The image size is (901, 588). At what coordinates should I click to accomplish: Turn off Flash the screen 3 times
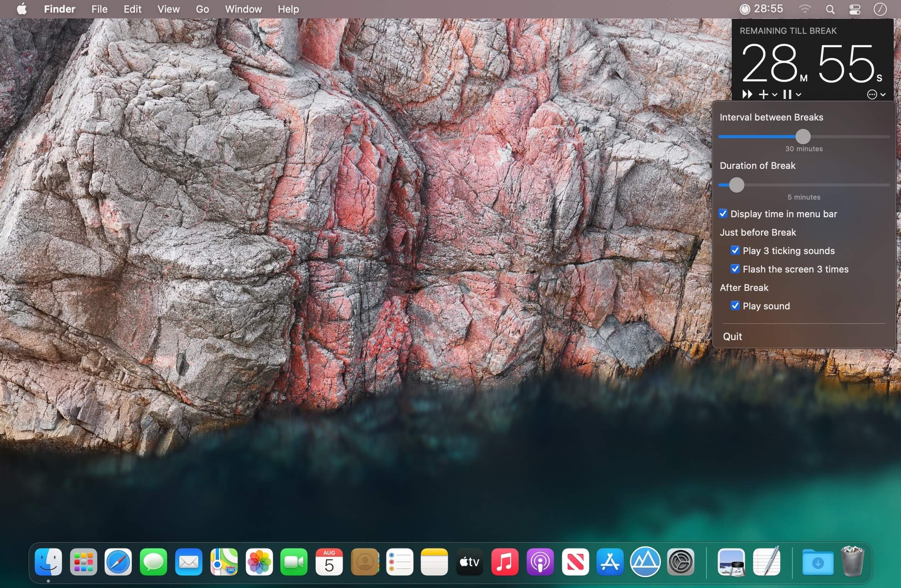[735, 269]
